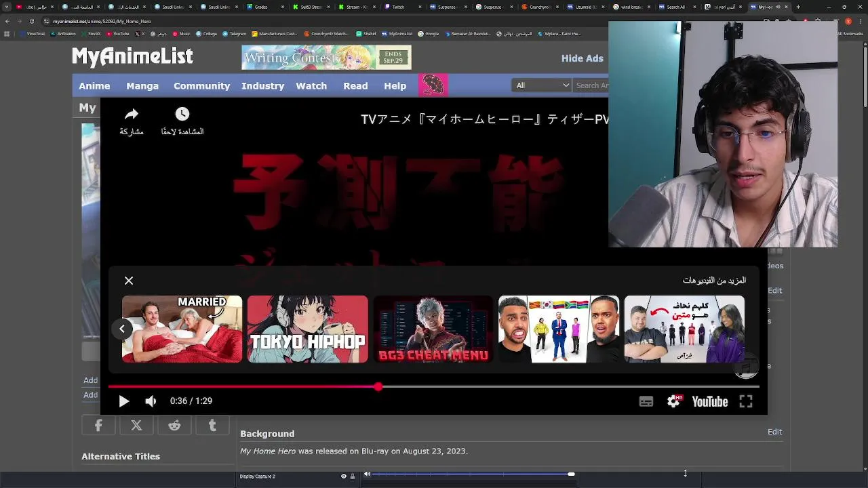Viewport: 868px width, 488px height.
Task: Open the MARRIED suggested video thumbnail
Action: point(182,329)
